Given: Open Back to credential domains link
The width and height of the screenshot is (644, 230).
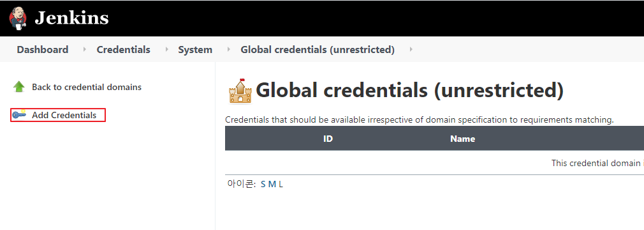Looking at the screenshot, I should pyautogui.click(x=87, y=88).
